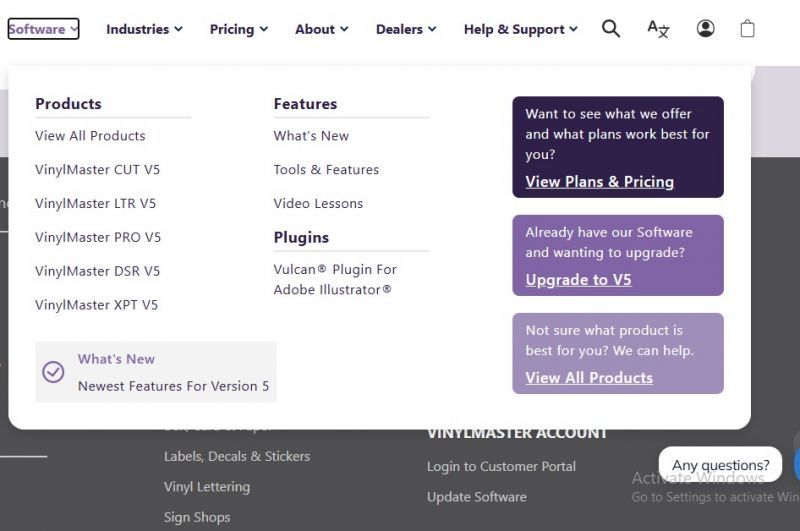Click View Plans & Pricing link
The image size is (800, 531).
click(x=599, y=182)
